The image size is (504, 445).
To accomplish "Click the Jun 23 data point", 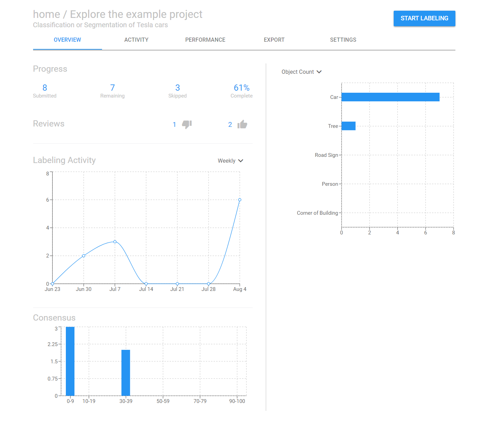I will tap(52, 284).
